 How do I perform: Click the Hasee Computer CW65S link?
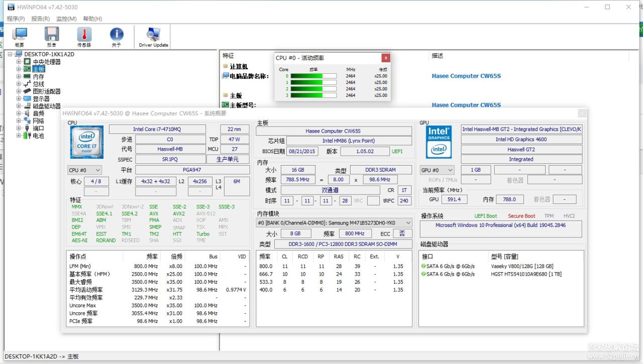[x=466, y=76]
